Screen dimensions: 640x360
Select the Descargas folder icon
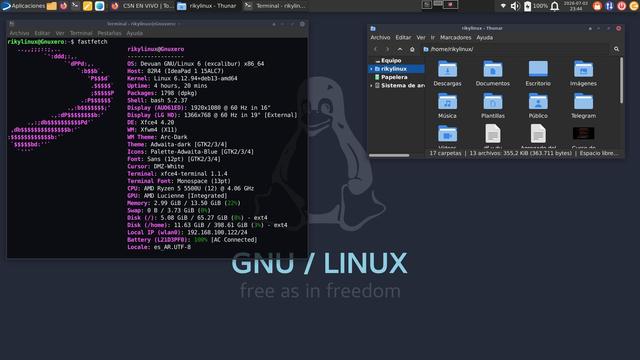[x=447, y=69]
